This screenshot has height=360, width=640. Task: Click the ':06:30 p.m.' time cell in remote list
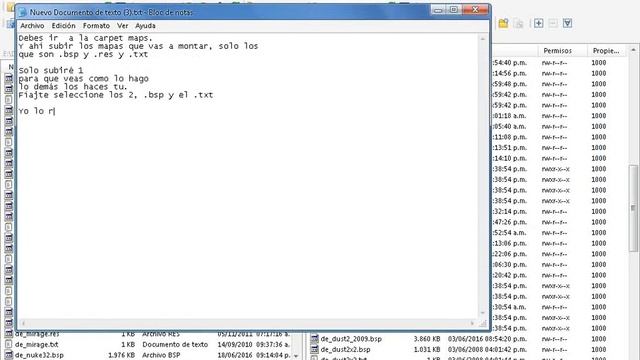point(510,264)
